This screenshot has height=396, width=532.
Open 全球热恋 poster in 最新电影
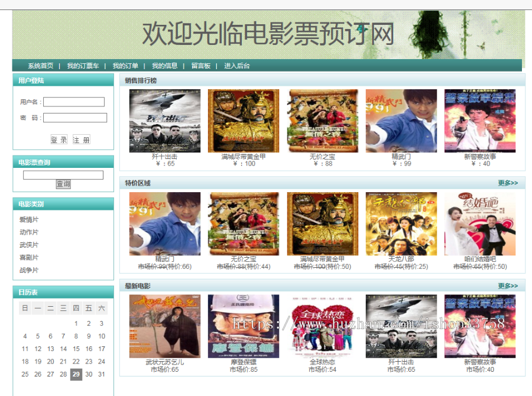pyautogui.click(x=322, y=326)
